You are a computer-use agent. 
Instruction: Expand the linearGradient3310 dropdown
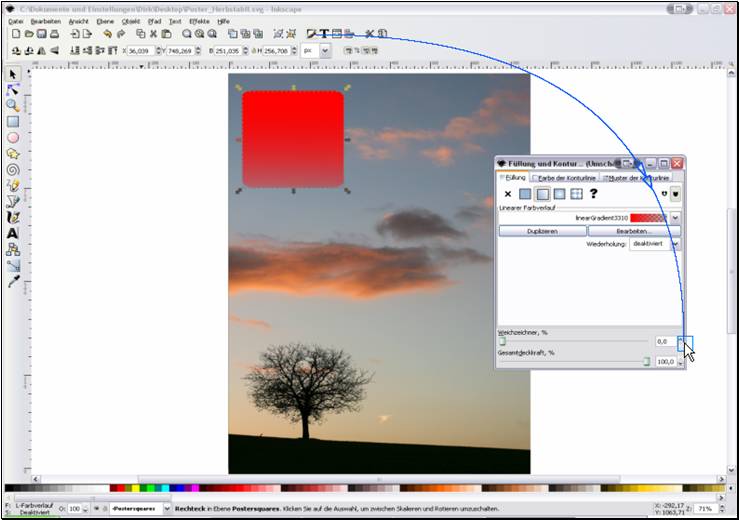click(x=676, y=217)
